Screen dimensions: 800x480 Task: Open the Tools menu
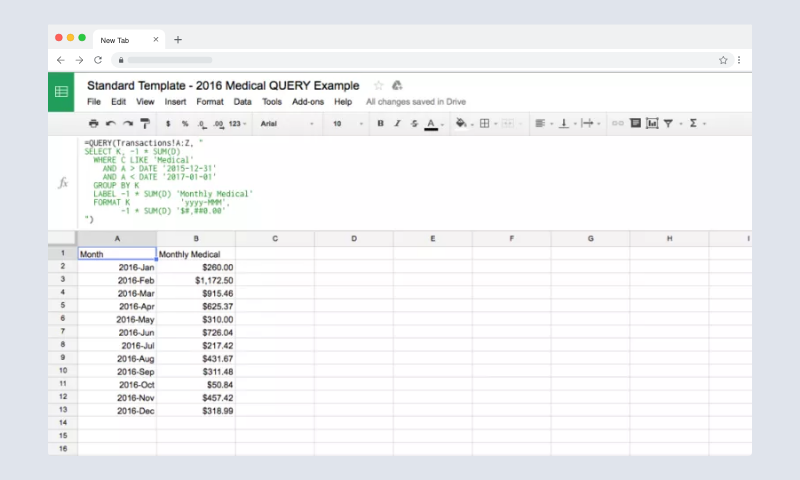coord(272,102)
